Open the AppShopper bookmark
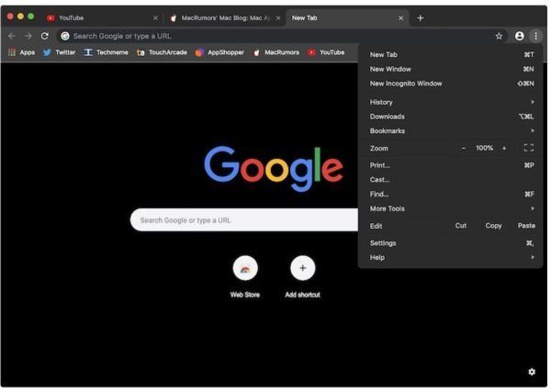551x392 pixels. click(x=219, y=52)
